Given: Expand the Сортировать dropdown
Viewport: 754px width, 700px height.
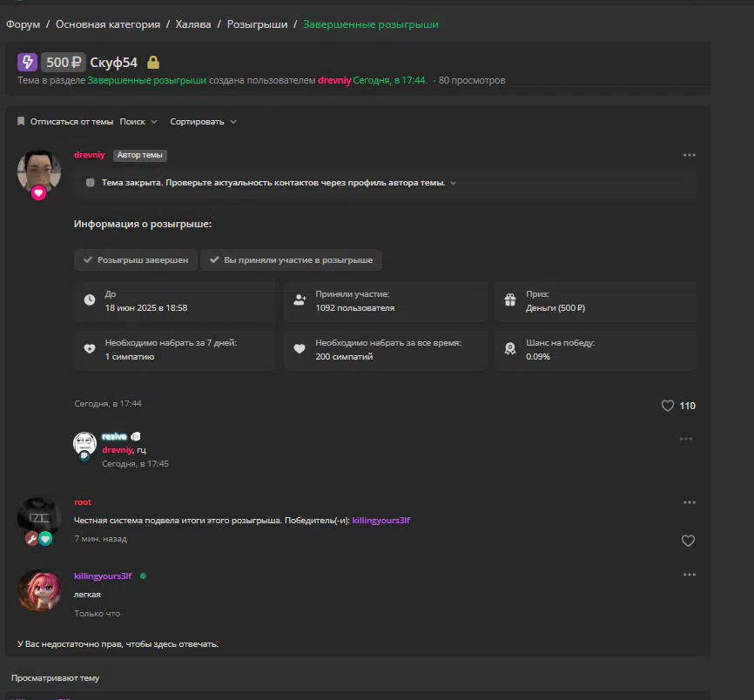Looking at the screenshot, I should (203, 122).
